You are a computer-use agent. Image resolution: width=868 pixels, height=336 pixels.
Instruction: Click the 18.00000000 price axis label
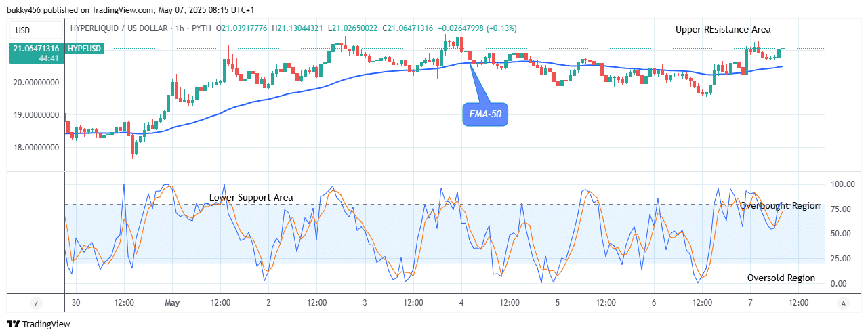[36, 148]
